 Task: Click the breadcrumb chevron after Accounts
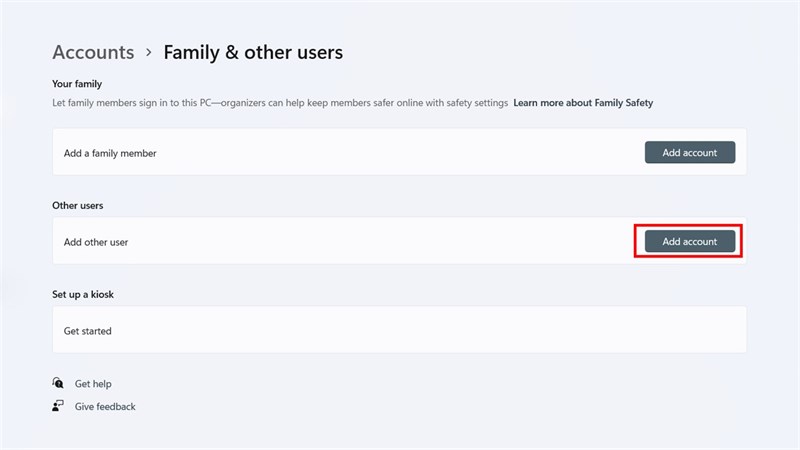148,52
